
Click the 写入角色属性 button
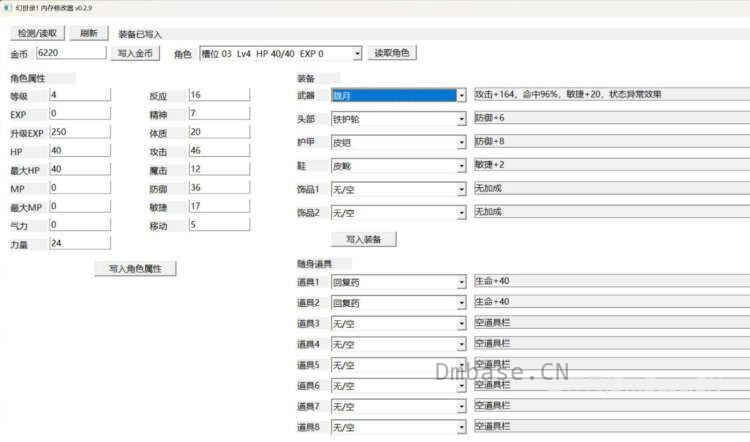[x=135, y=268]
